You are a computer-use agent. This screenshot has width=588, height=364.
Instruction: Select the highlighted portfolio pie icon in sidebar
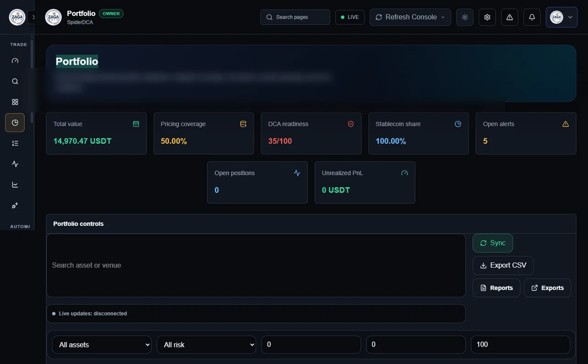[x=15, y=123]
